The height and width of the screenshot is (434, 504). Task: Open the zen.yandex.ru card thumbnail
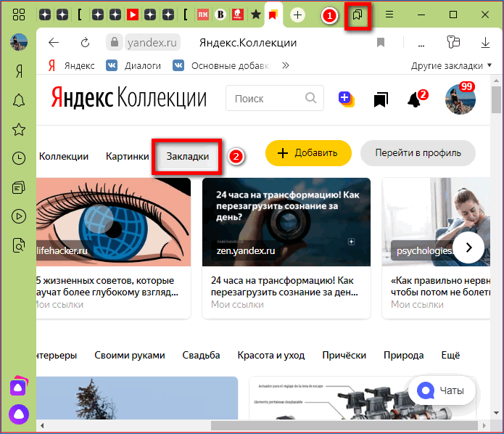pyautogui.click(x=286, y=222)
